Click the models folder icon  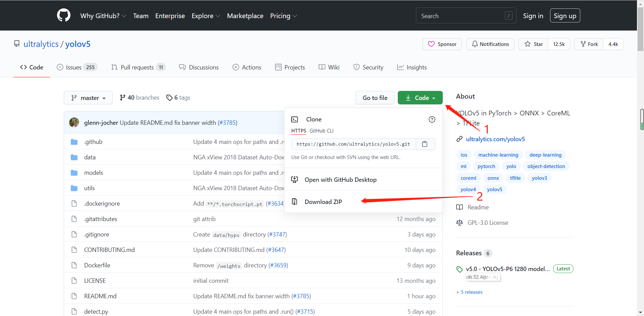74,173
